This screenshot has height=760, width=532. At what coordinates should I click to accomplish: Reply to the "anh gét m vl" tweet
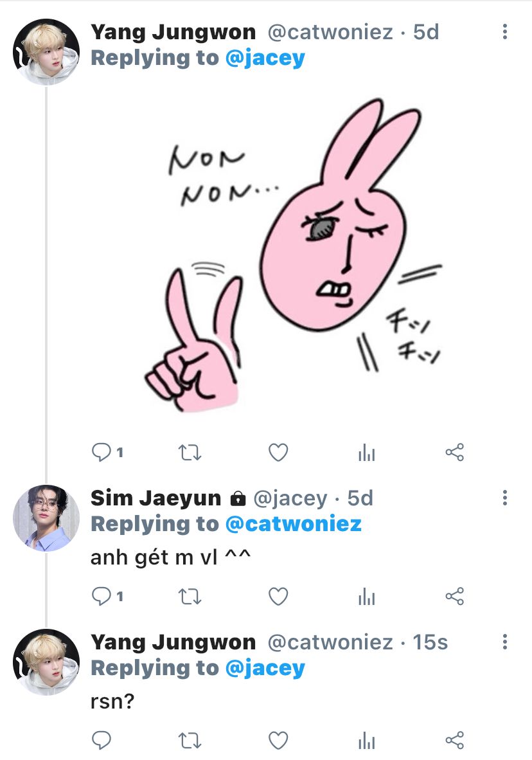102,597
